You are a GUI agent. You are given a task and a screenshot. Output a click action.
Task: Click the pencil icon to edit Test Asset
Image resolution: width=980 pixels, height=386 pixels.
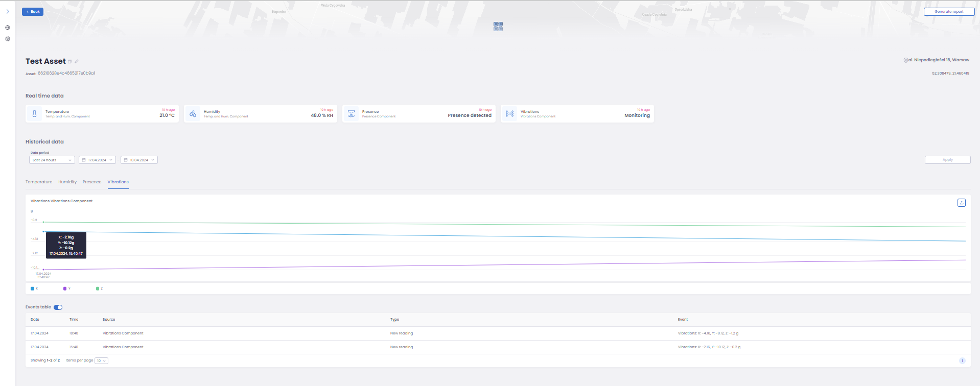pyautogui.click(x=77, y=61)
